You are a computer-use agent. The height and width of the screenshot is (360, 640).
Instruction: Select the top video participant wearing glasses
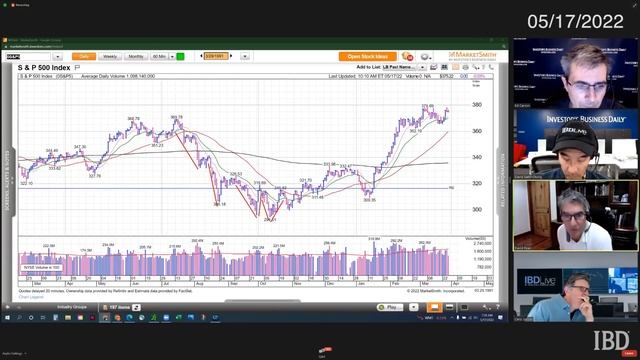(575, 73)
